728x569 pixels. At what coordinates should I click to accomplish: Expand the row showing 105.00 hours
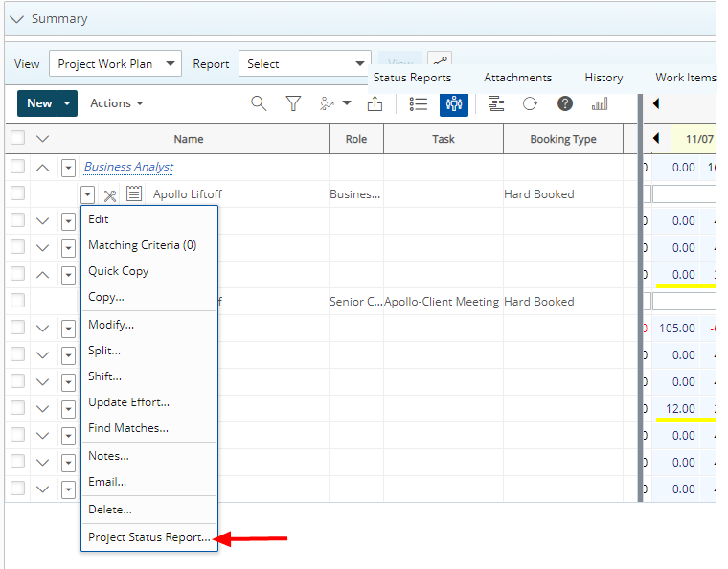pyautogui.click(x=42, y=329)
